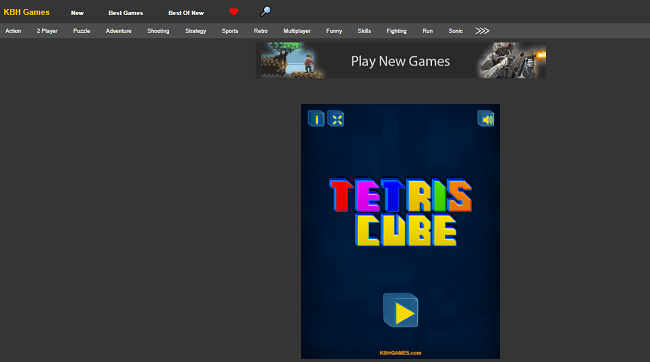Open the Multiplayer category
650x362 pixels.
(297, 31)
